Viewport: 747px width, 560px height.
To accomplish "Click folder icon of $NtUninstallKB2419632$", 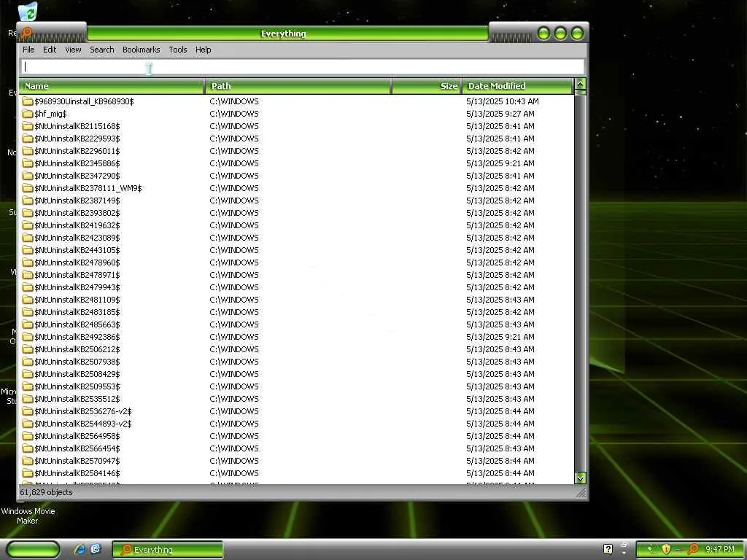I will 28,225.
